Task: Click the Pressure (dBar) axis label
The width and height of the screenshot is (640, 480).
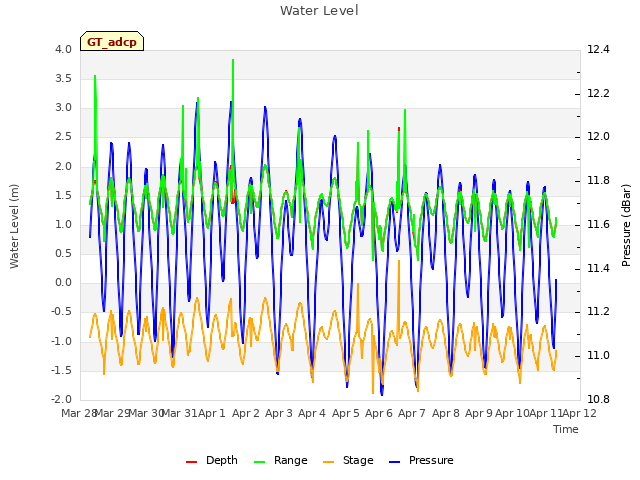Action: click(626, 225)
